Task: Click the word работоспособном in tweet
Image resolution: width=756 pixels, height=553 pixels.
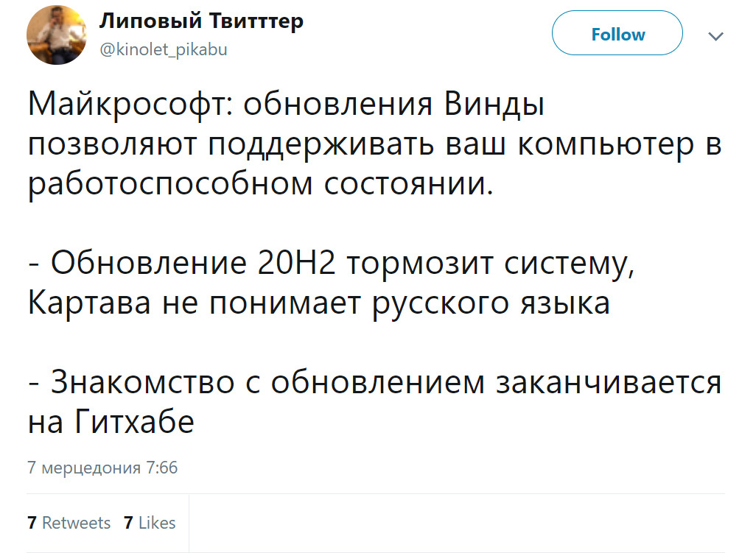Action: [170, 185]
